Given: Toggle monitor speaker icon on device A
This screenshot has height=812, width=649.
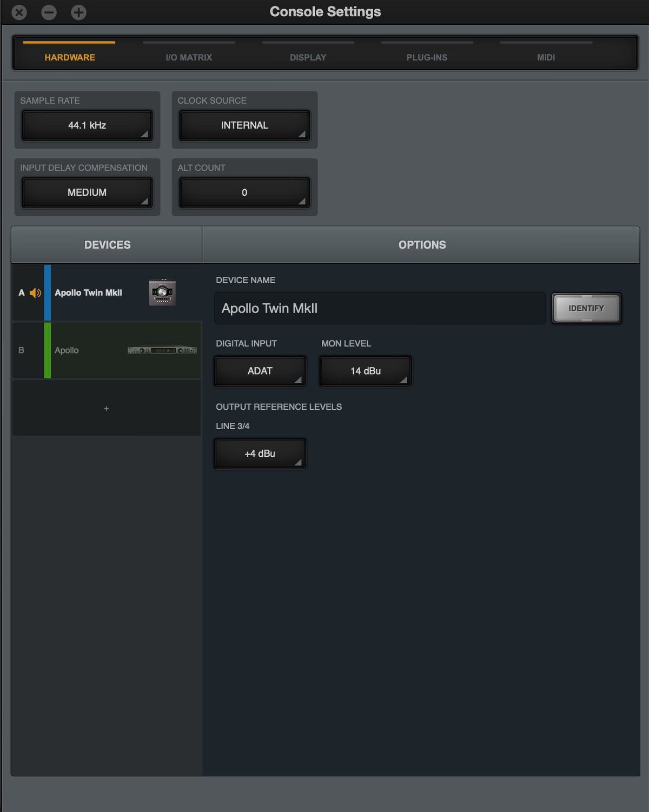Looking at the screenshot, I should 36,293.
